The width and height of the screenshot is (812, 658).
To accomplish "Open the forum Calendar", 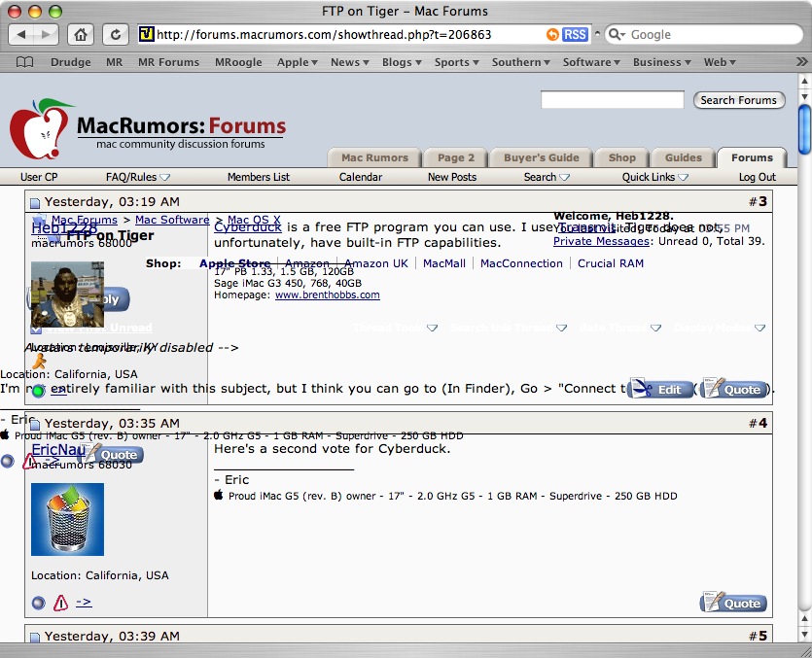I will point(361,177).
